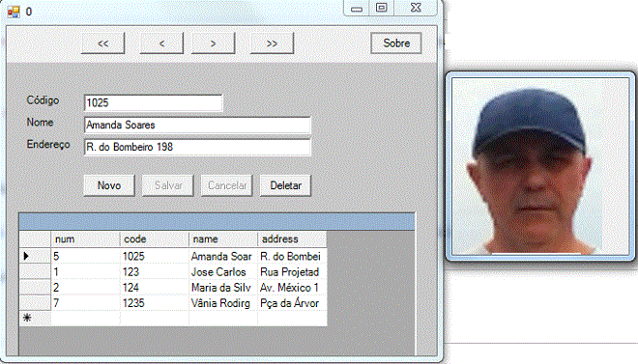Select row header of the Vânia Rodrig record
This screenshot has width=638, height=364.
(35, 303)
